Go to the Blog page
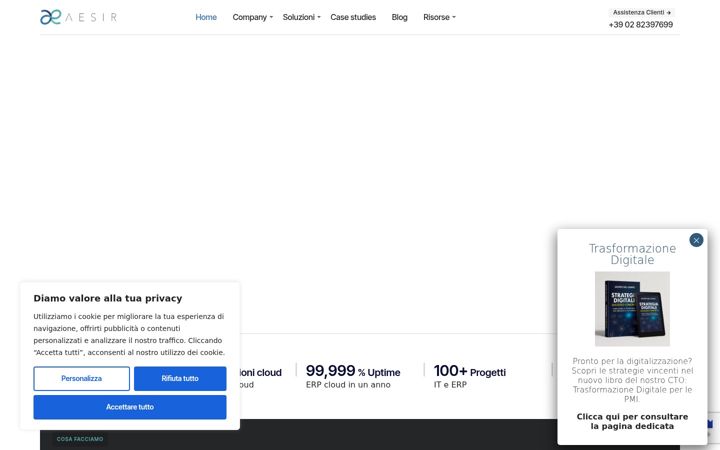This screenshot has height=450, width=720. [x=399, y=17]
